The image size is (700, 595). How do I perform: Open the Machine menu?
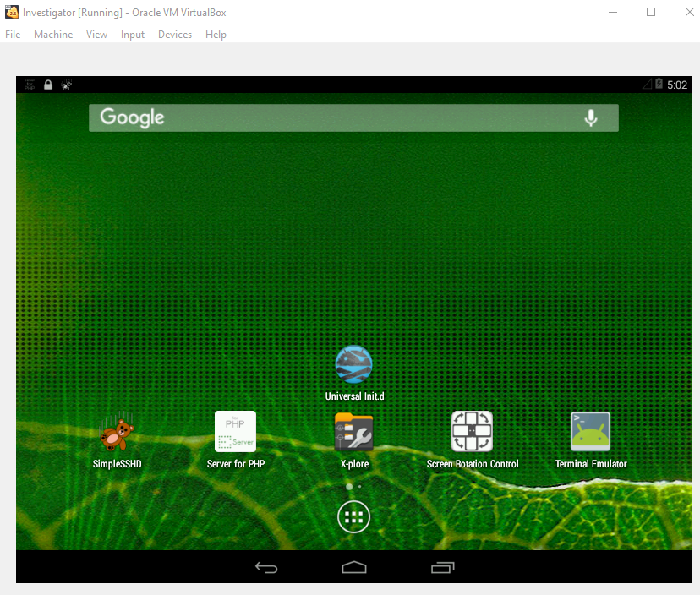(x=53, y=35)
